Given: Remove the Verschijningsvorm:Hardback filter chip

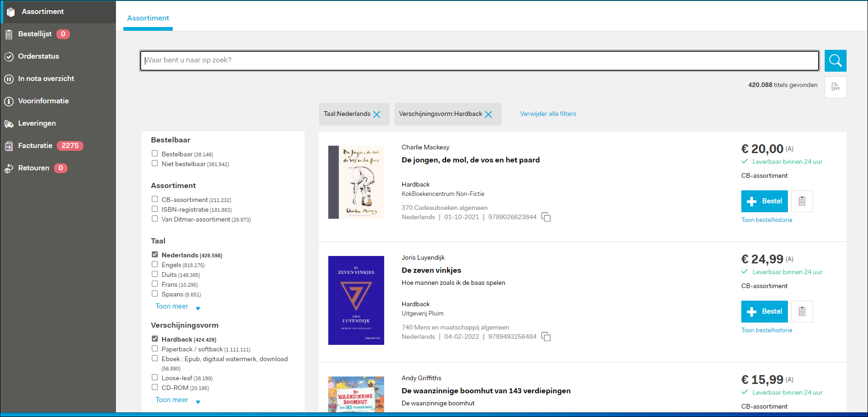Looking at the screenshot, I should (488, 114).
